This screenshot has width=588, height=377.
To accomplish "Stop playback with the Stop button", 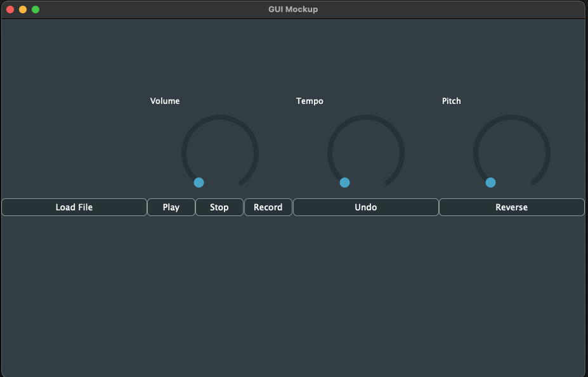I will 219,207.
